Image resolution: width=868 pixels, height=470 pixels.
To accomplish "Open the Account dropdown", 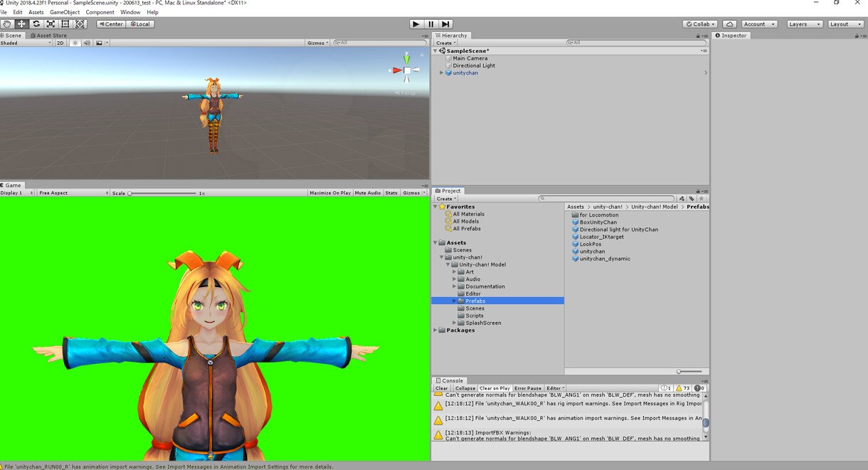I will pos(758,24).
